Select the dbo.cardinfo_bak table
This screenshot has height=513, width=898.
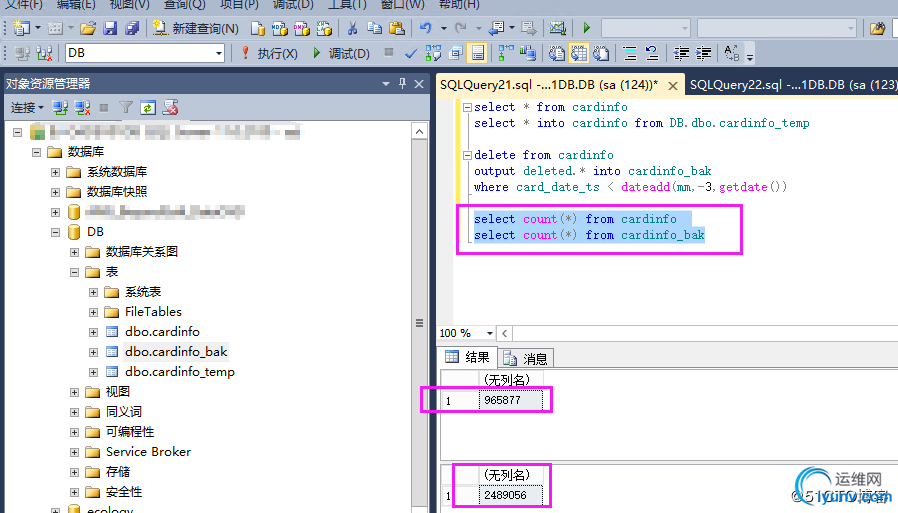coord(176,352)
